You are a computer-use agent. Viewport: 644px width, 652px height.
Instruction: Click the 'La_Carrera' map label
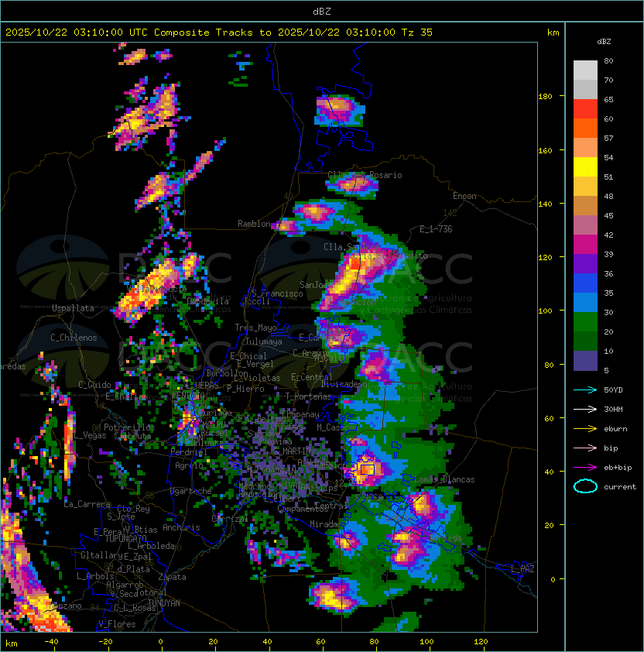click(x=87, y=504)
